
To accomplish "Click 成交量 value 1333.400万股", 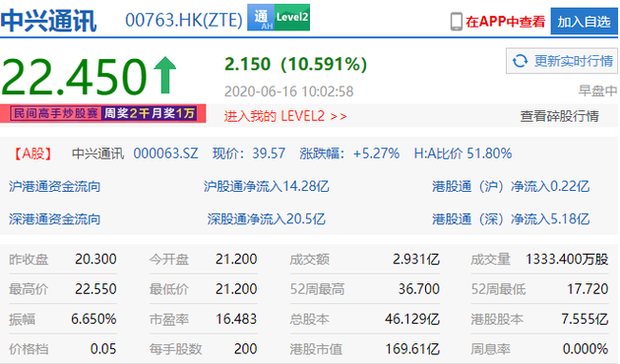I will pyautogui.click(x=567, y=260).
